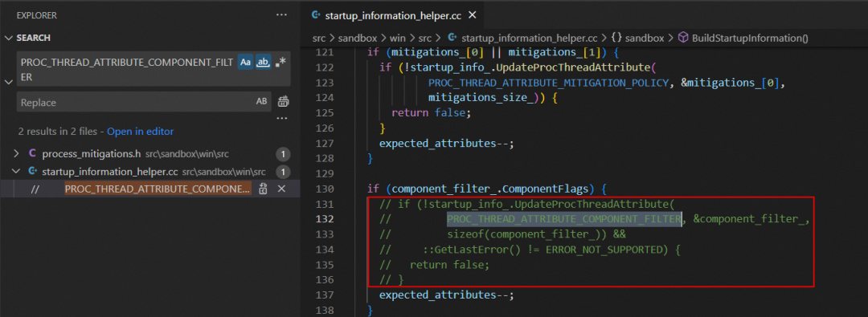Select the startup_information_helper.cc editor tab

click(393, 15)
